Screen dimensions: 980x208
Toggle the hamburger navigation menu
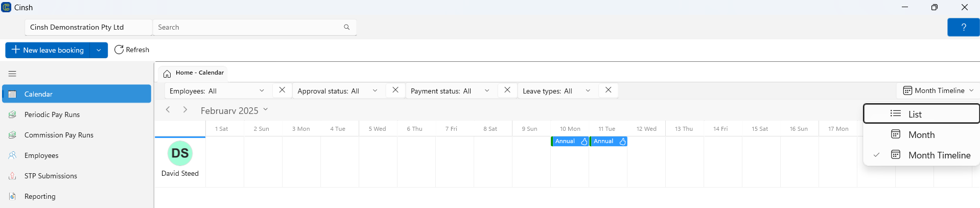[12, 74]
